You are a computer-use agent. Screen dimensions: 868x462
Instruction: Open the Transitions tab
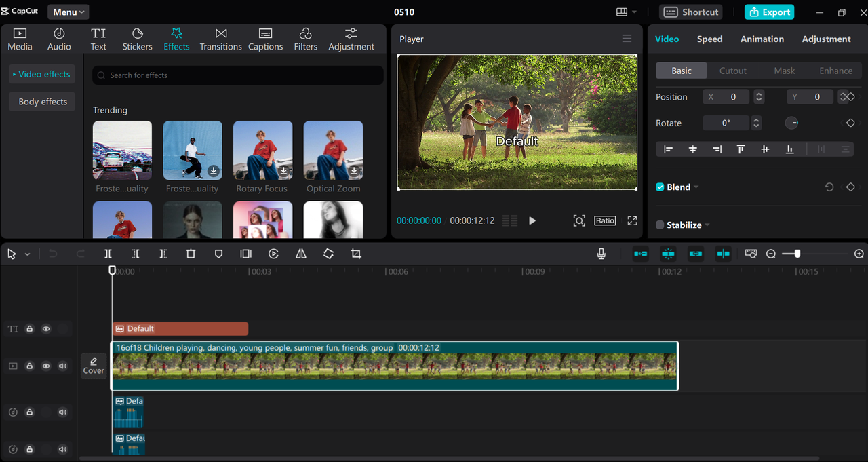click(220, 39)
